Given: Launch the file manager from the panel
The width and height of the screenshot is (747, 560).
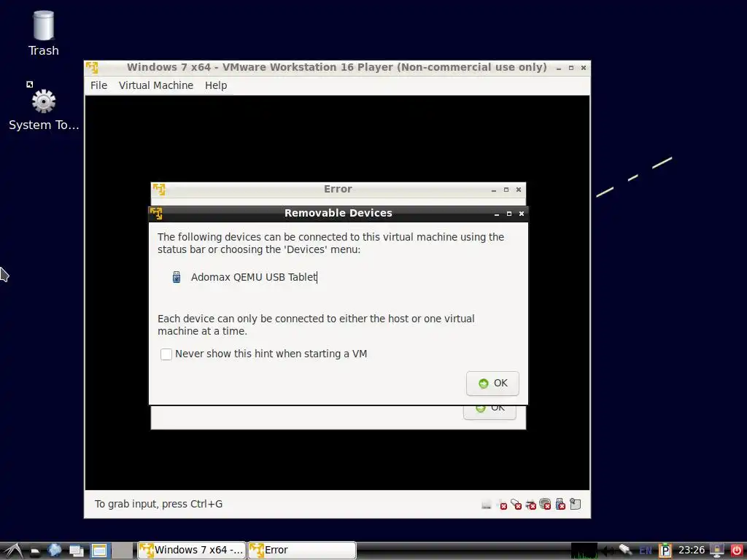Looking at the screenshot, I should tap(35, 551).
